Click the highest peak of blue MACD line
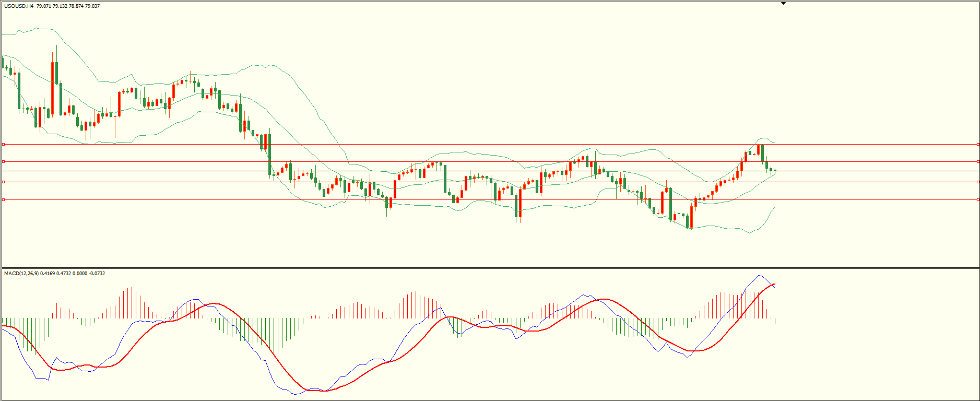Image resolution: width=980 pixels, height=401 pixels. coord(759,276)
